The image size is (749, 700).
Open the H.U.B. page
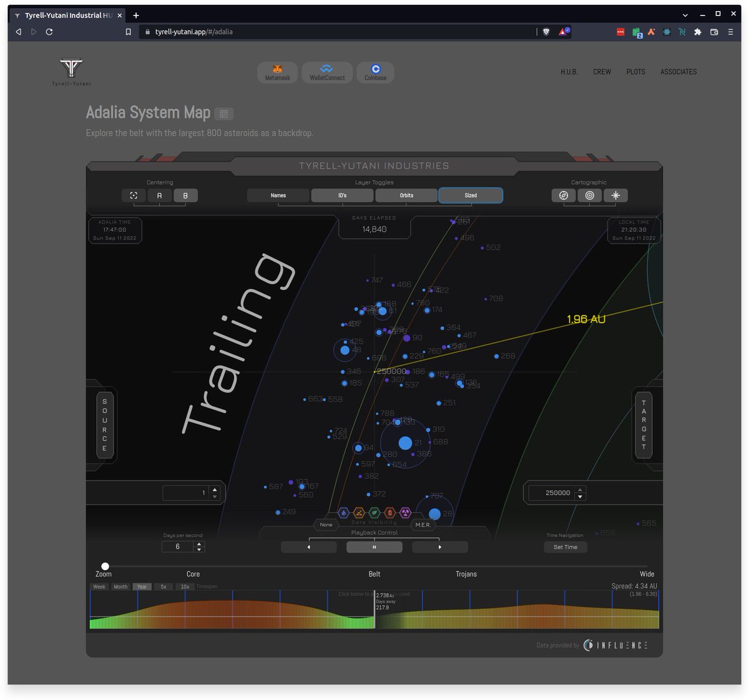pos(569,72)
